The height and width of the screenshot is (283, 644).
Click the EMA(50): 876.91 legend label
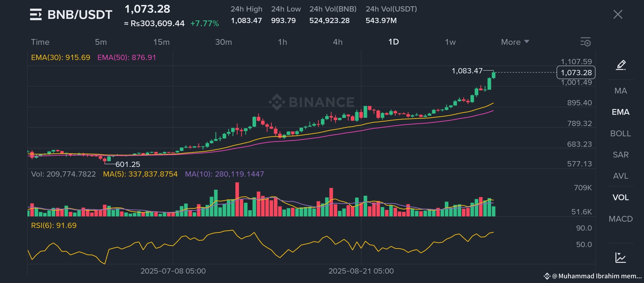(x=127, y=57)
